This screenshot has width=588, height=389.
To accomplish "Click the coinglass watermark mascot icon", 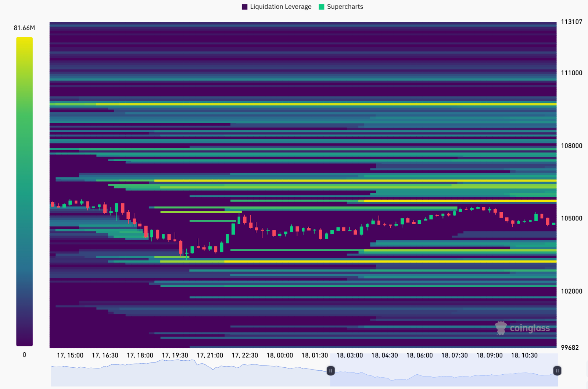I will coord(501,328).
